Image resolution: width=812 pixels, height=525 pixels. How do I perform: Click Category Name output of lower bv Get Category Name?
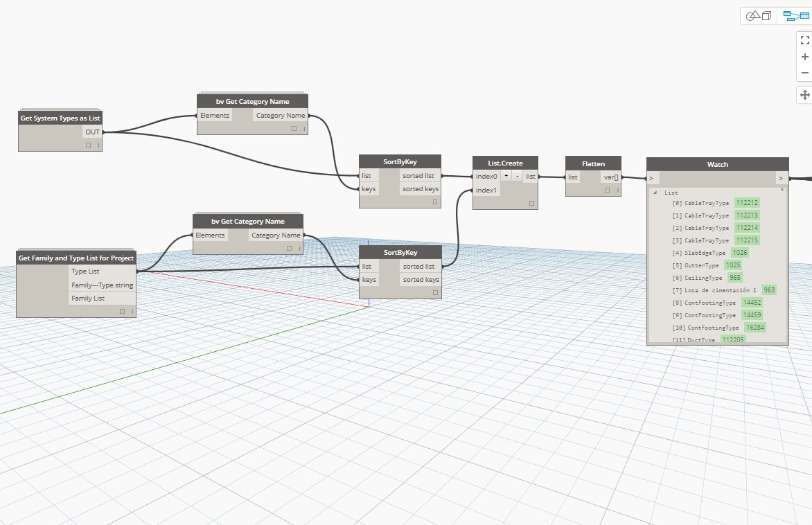click(x=276, y=235)
